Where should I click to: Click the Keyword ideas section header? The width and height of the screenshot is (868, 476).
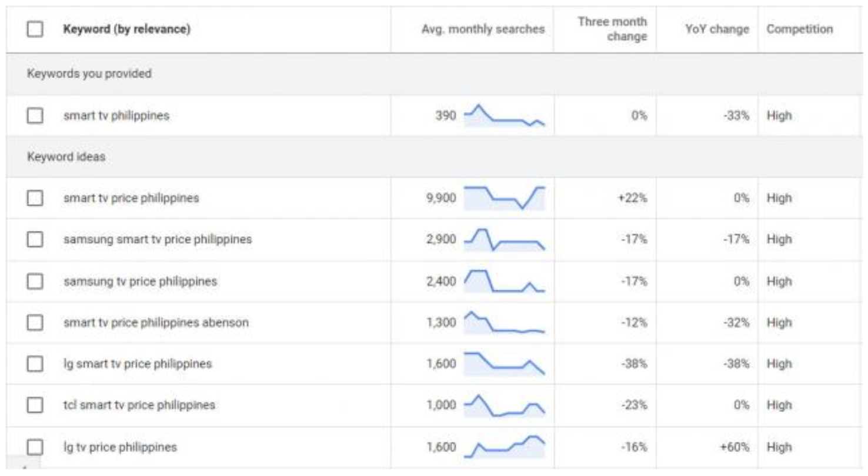(x=66, y=157)
